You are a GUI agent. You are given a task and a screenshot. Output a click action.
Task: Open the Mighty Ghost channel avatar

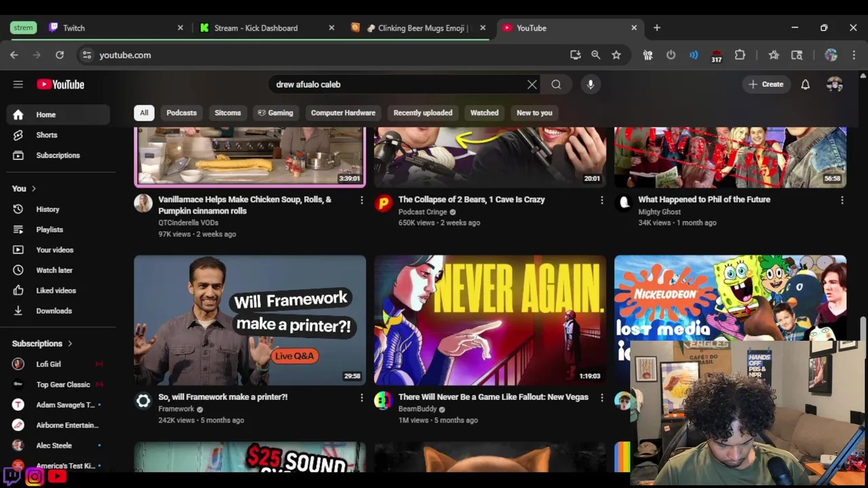click(623, 203)
